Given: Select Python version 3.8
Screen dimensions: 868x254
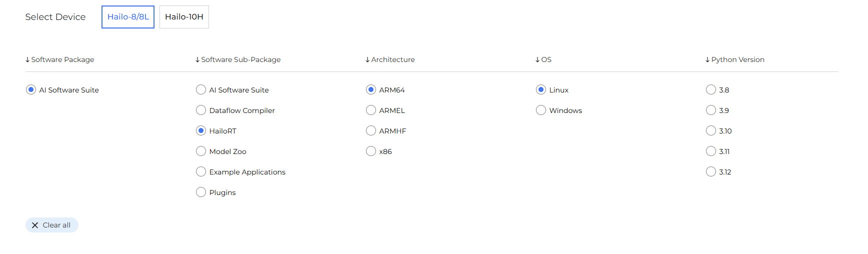Looking at the screenshot, I should click(x=711, y=89).
